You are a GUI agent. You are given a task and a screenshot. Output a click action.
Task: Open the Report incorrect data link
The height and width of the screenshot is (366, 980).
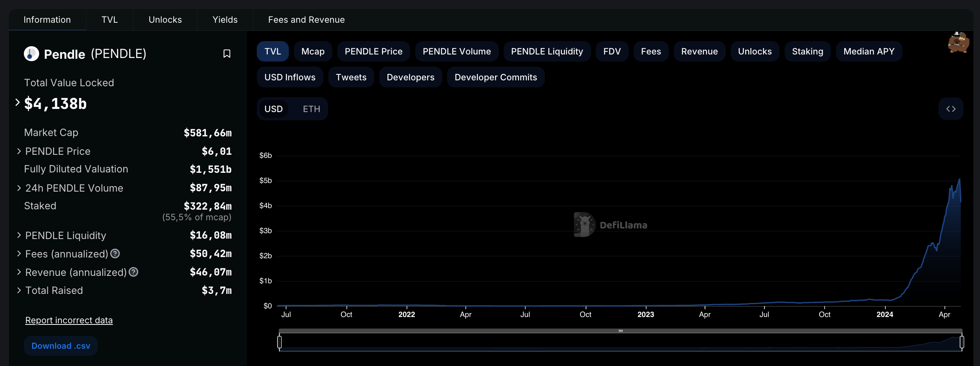point(69,320)
